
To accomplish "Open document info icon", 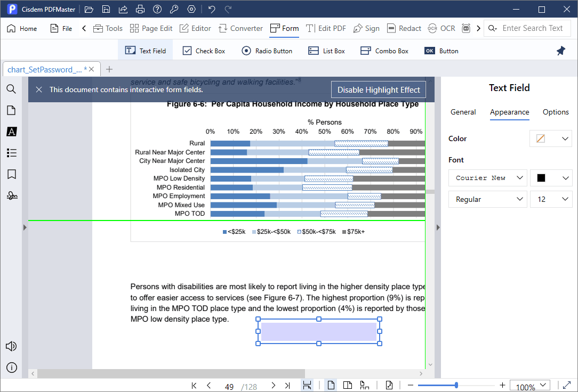I will [12, 367].
